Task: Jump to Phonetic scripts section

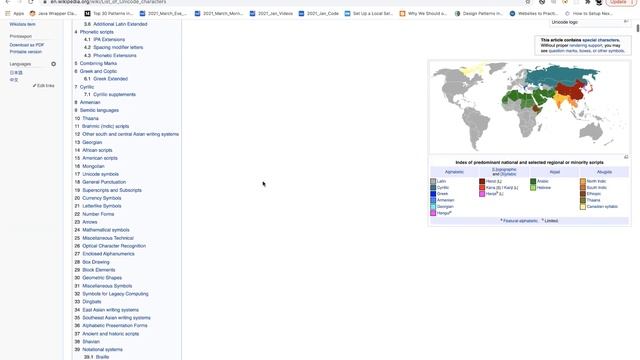Action: 97,32
